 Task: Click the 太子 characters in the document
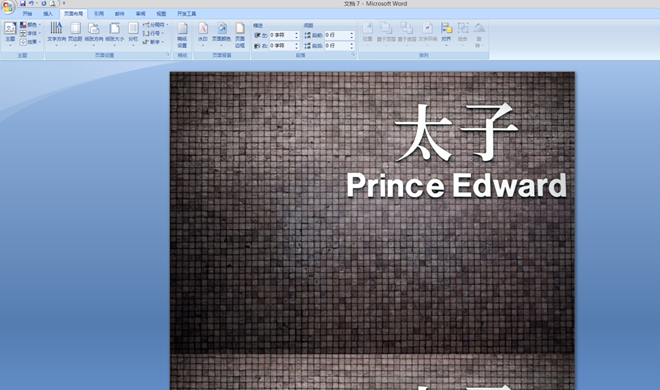pos(457,132)
